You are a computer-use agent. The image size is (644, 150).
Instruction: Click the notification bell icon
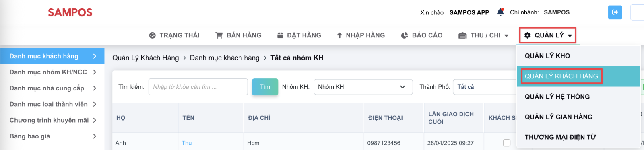coord(500,12)
